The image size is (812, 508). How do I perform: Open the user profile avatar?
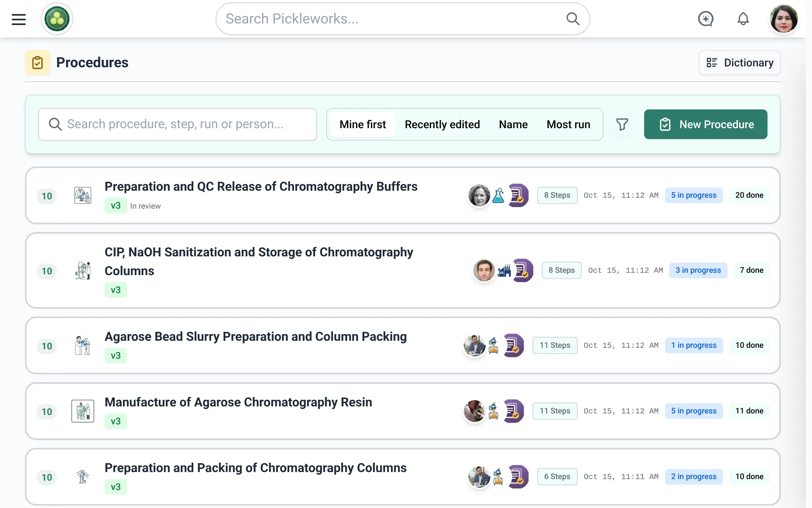[784, 19]
